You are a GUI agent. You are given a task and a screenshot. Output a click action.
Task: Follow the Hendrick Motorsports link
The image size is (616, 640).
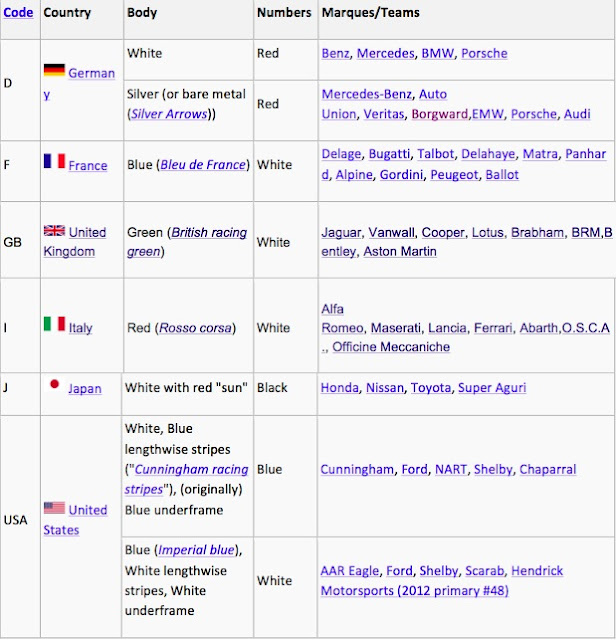(440, 581)
